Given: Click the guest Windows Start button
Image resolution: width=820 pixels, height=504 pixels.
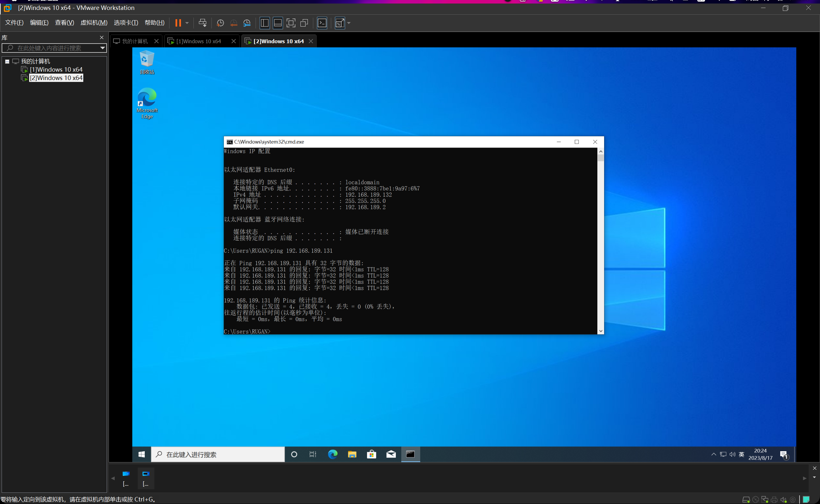Looking at the screenshot, I should point(142,454).
